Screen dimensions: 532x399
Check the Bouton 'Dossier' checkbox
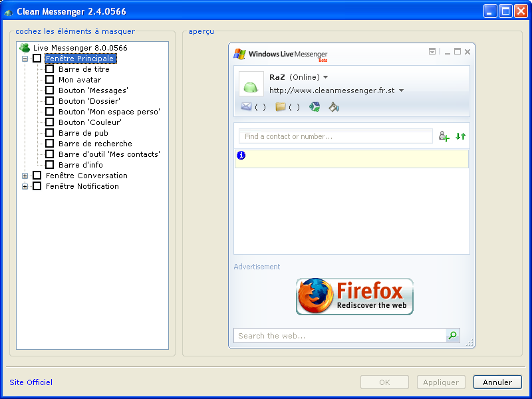pos(49,101)
